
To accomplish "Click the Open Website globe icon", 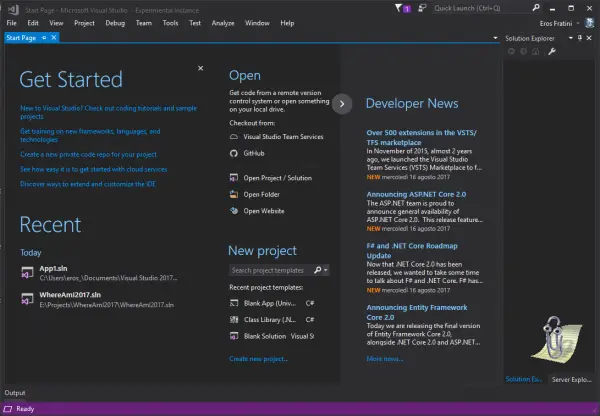I will tap(234, 210).
